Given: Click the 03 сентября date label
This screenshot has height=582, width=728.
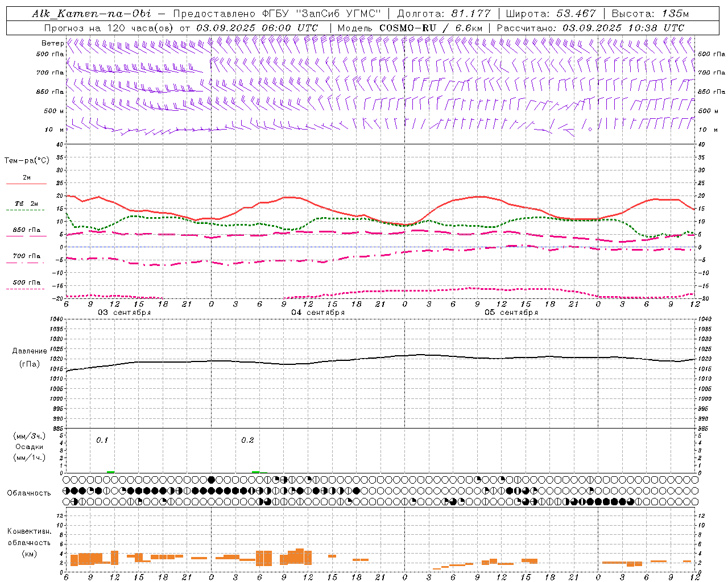Looking at the screenshot, I should tap(125, 313).
